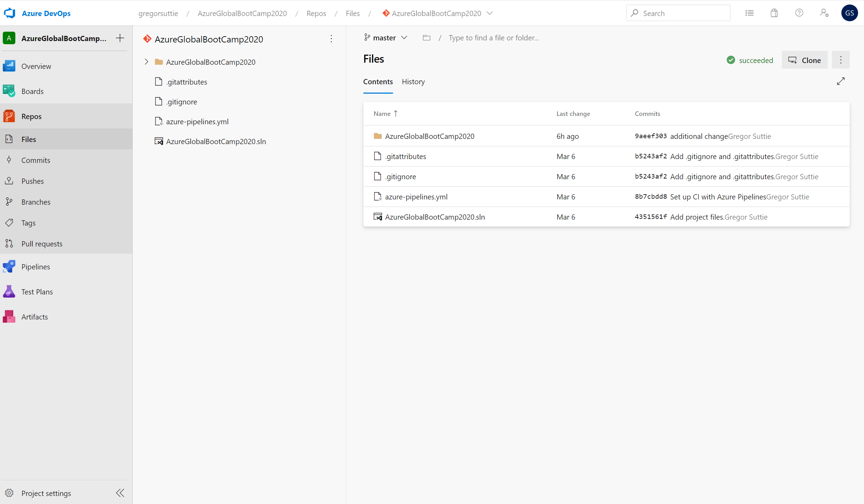This screenshot has width=864, height=504.
Task: Click the Marketplace shopping bag icon
Action: click(774, 13)
